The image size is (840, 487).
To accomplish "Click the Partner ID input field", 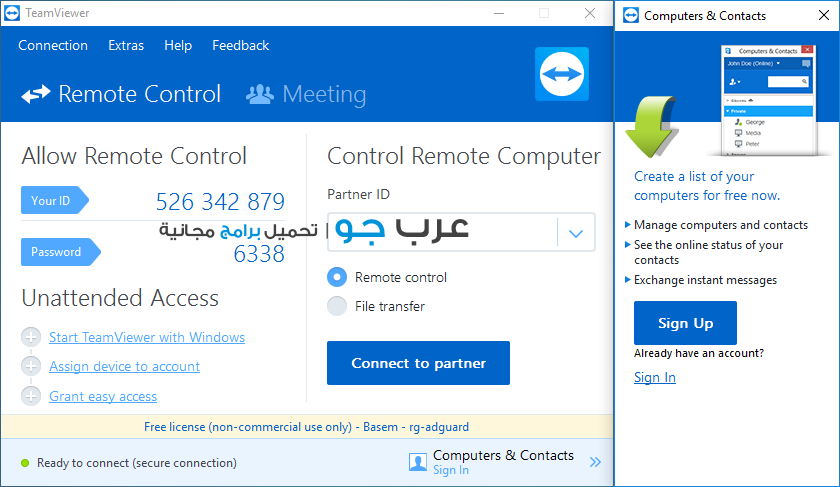I will 441,233.
